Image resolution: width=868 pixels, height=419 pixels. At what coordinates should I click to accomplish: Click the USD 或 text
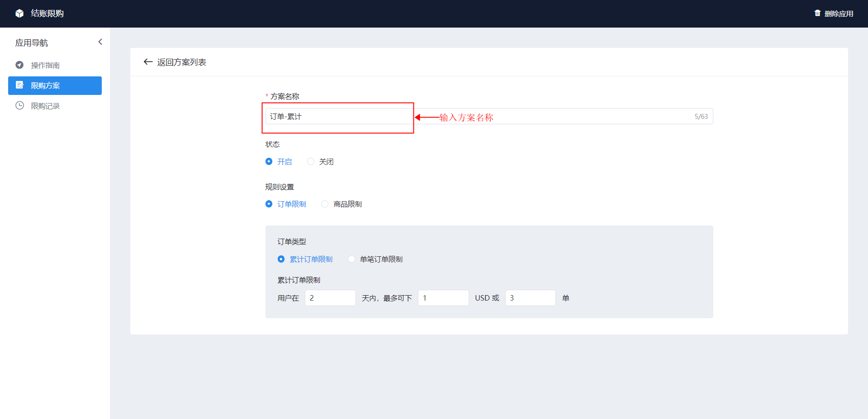[x=487, y=298]
